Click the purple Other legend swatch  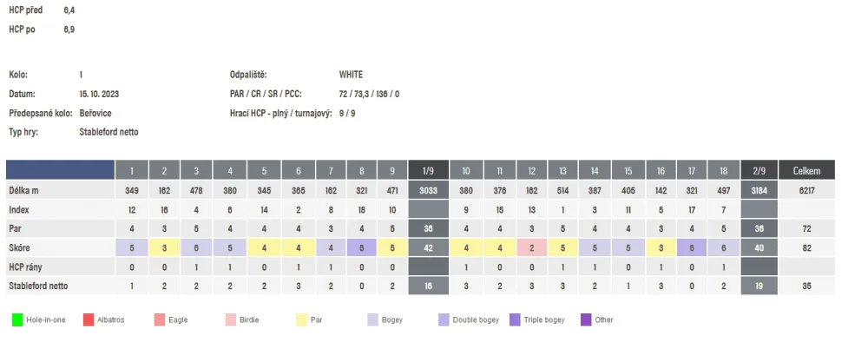[586, 319]
